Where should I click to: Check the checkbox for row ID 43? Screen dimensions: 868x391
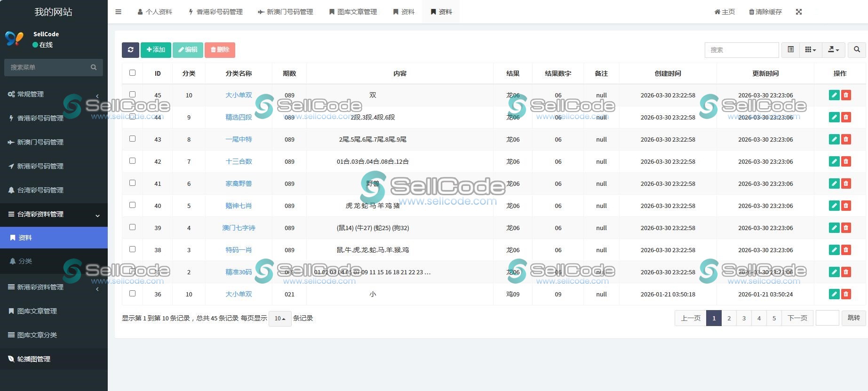point(132,138)
